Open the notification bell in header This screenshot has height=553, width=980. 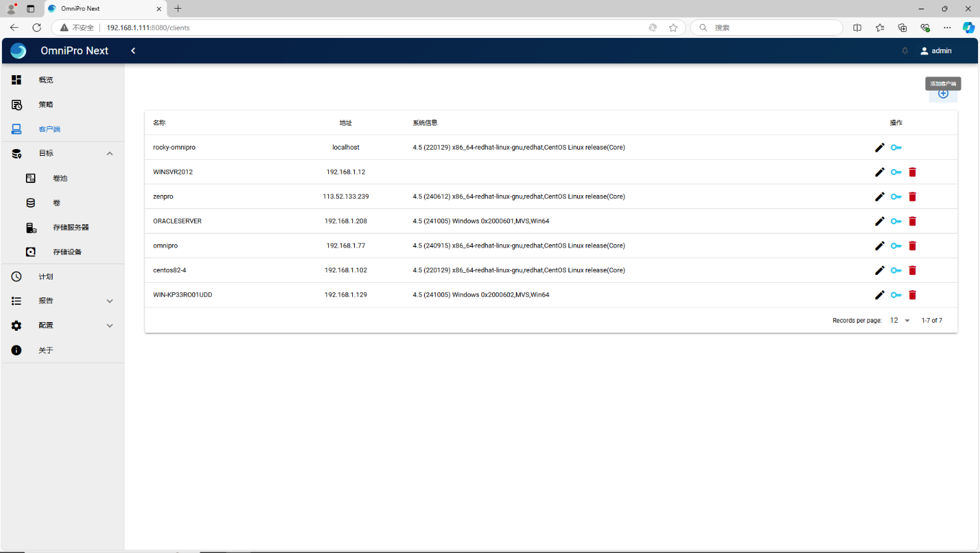coord(905,51)
